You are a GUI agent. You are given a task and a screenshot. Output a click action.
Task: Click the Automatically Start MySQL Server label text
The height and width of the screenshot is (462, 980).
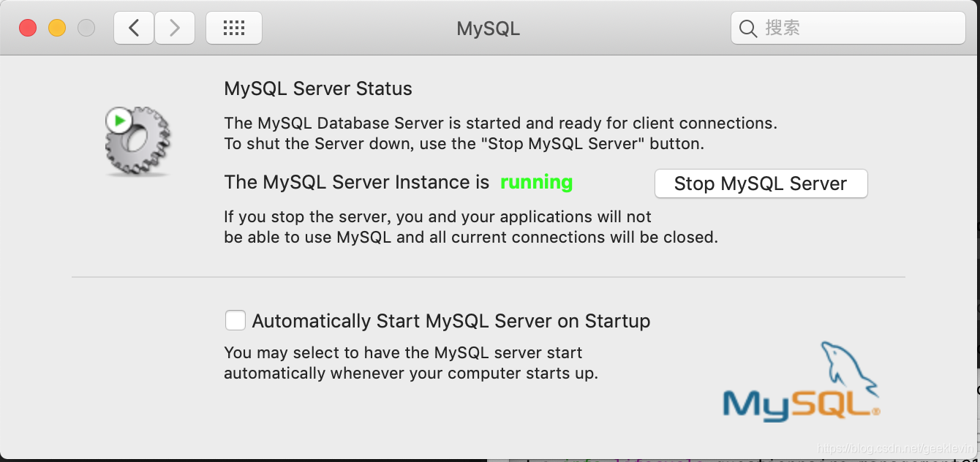[451, 320]
